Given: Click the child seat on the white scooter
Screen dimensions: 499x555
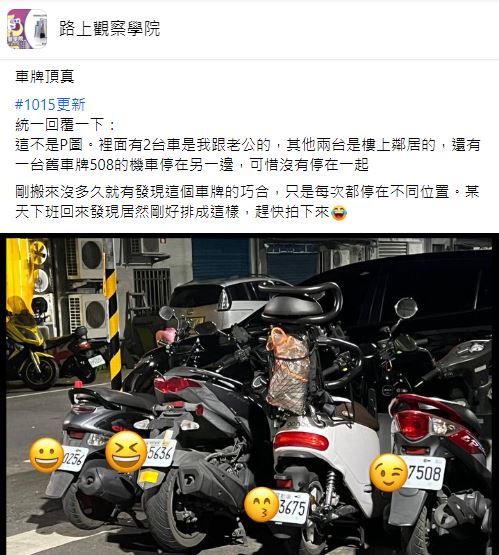Looking at the screenshot, I should coord(302,304).
